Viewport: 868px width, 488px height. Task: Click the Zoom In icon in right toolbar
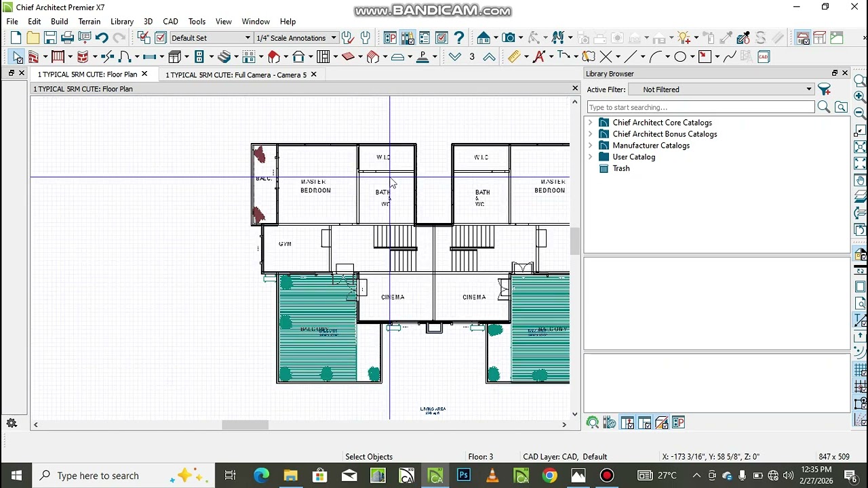tap(860, 97)
